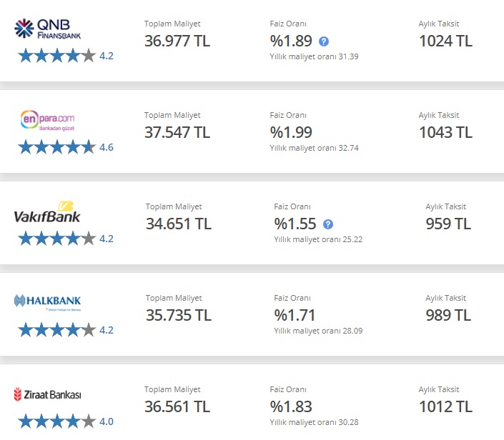Viewport: 504px width, 440px height.
Task: Open the enpara.com logo
Action: (48, 120)
